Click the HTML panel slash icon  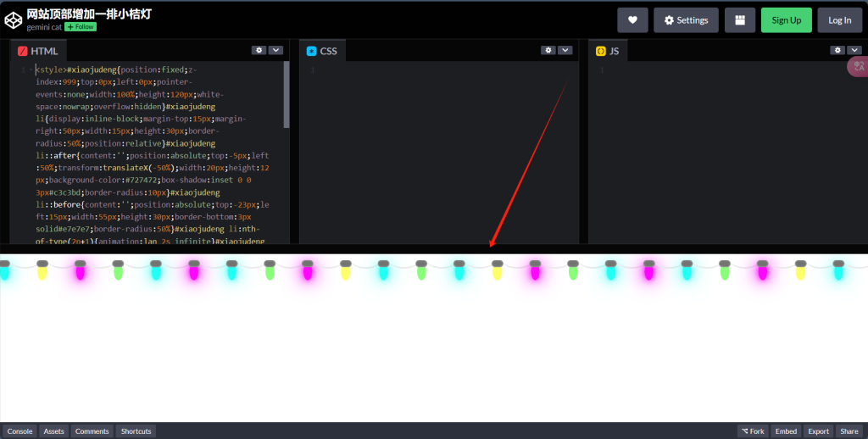[23, 51]
